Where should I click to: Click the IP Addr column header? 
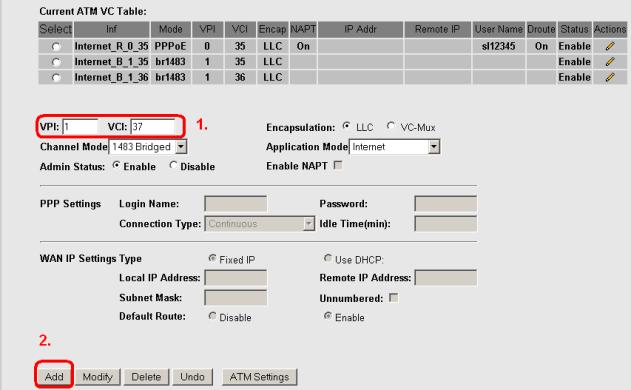point(360,29)
